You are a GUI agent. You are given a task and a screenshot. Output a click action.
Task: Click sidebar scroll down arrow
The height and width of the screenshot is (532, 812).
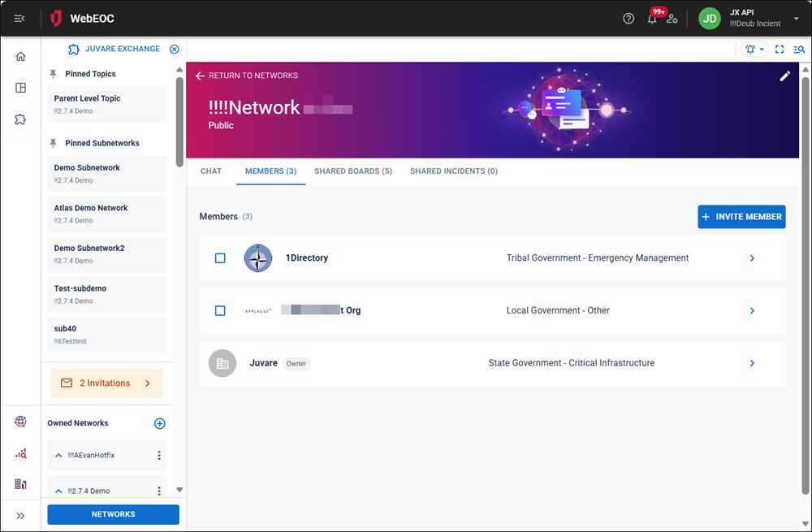click(179, 490)
